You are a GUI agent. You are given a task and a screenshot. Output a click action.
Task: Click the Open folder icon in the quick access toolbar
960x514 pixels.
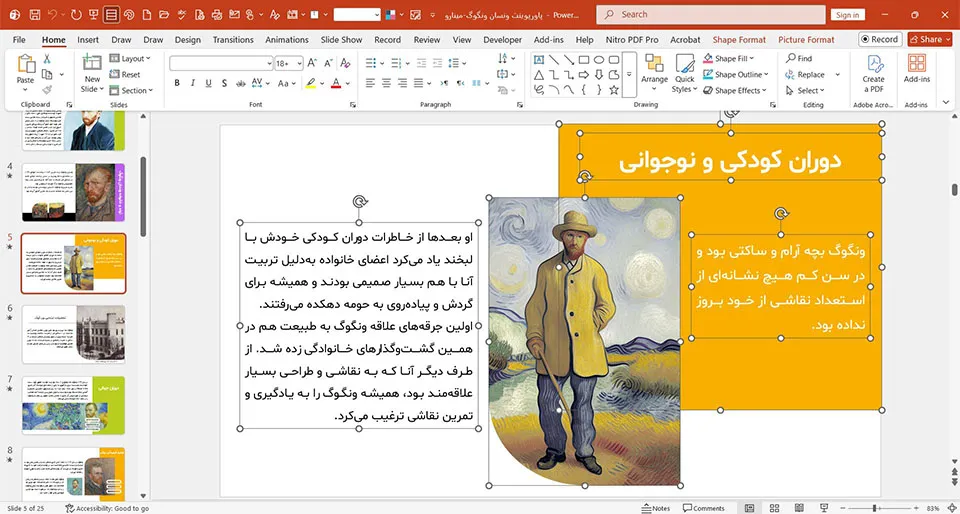163,14
